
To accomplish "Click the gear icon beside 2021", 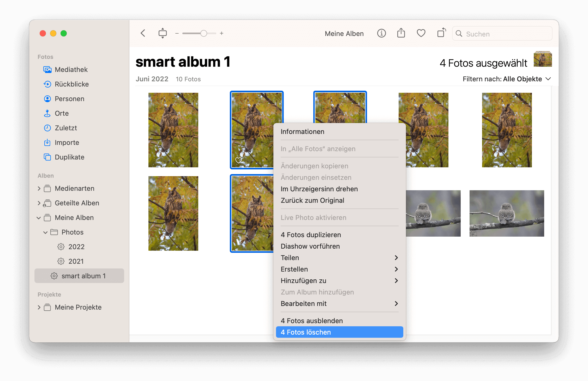I will [x=61, y=261].
